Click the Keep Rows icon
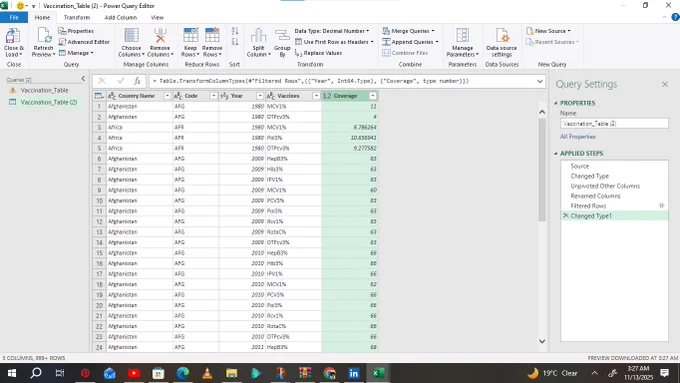Viewport: 680px width, 383px height. pos(190,36)
